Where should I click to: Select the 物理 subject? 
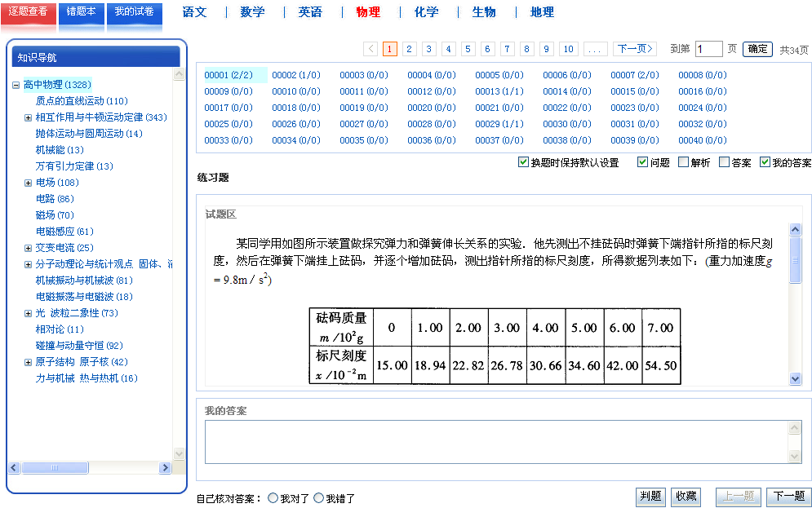click(368, 12)
